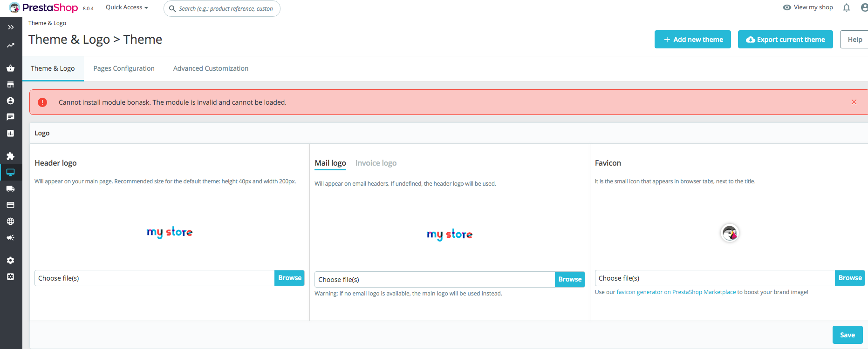Open the Dashboard trend icon
Screen dimensions: 868x349
(x=11, y=46)
